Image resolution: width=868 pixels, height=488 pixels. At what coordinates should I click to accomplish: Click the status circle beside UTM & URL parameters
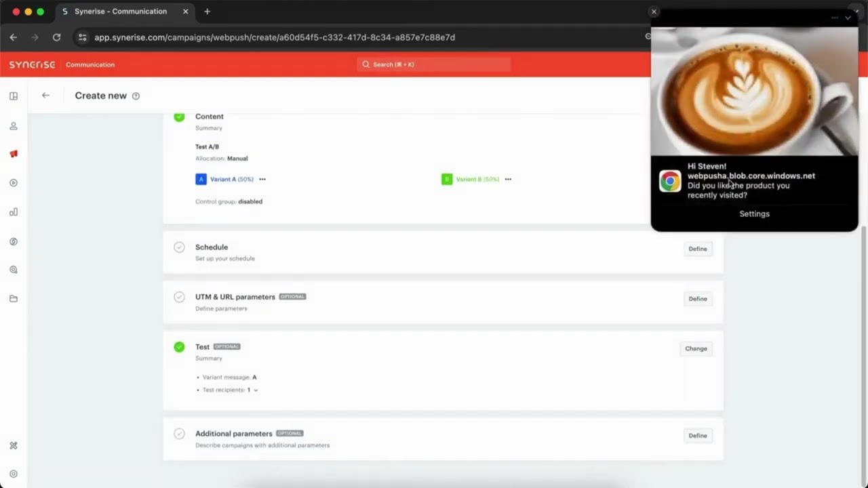(x=179, y=297)
